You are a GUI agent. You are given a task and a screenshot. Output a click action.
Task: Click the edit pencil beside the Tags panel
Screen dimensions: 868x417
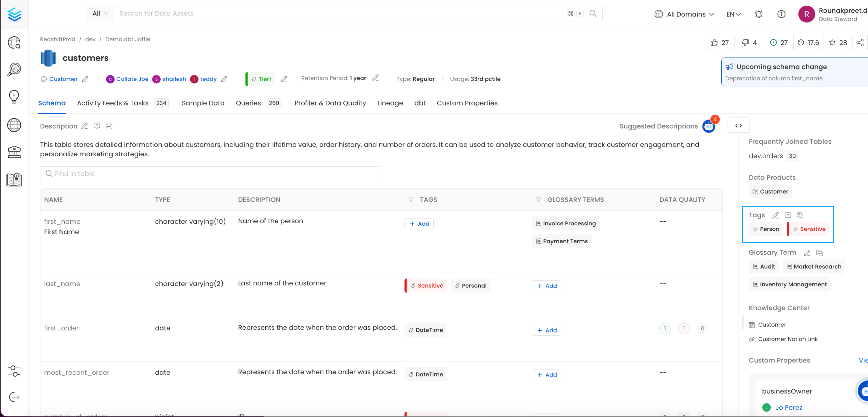coord(775,215)
